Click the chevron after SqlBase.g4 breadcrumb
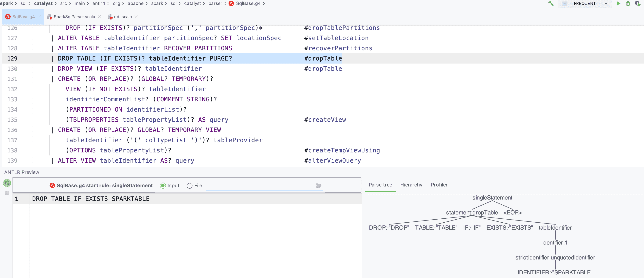644x278 pixels. pyautogui.click(x=263, y=3)
